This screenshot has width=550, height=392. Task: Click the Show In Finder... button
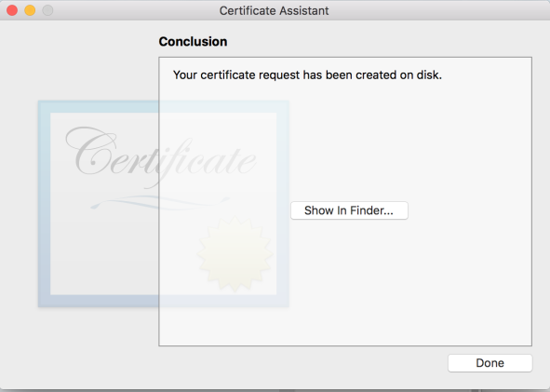pyautogui.click(x=349, y=210)
